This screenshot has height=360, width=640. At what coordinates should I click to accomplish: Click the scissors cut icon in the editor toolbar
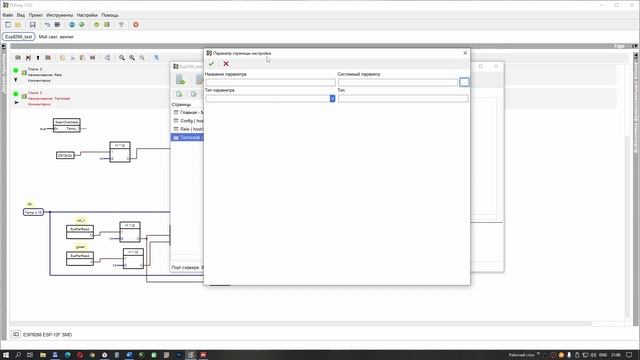point(73,58)
